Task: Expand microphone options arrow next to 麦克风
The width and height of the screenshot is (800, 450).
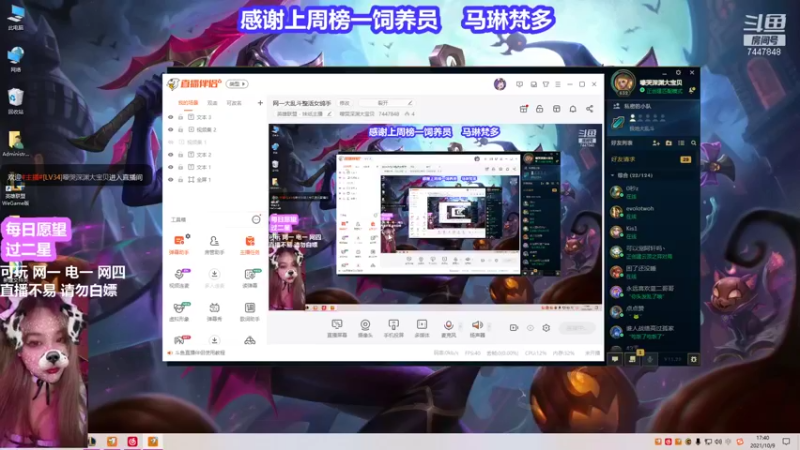Action: pyautogui.click(x=461, y=326)
